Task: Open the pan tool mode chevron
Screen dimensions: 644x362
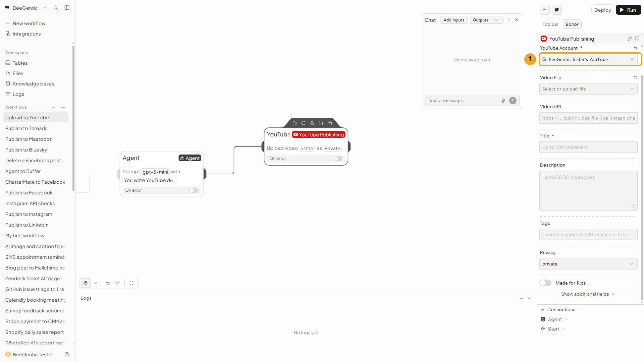Action: point(95,283)
